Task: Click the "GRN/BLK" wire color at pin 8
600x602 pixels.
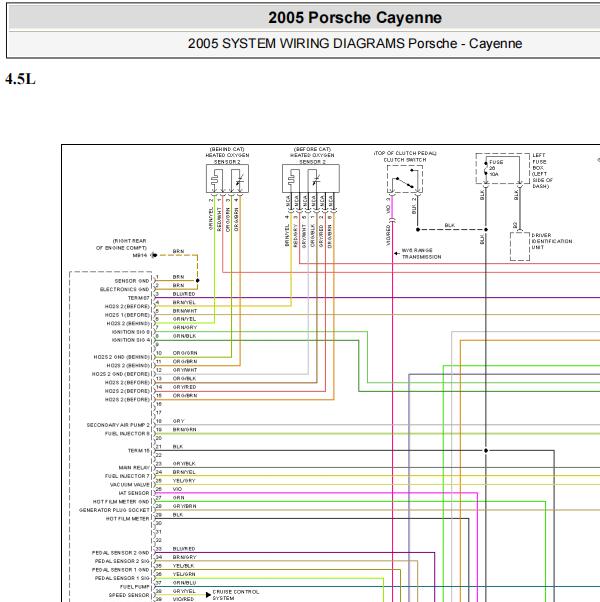Action: (x=184, y=336)
